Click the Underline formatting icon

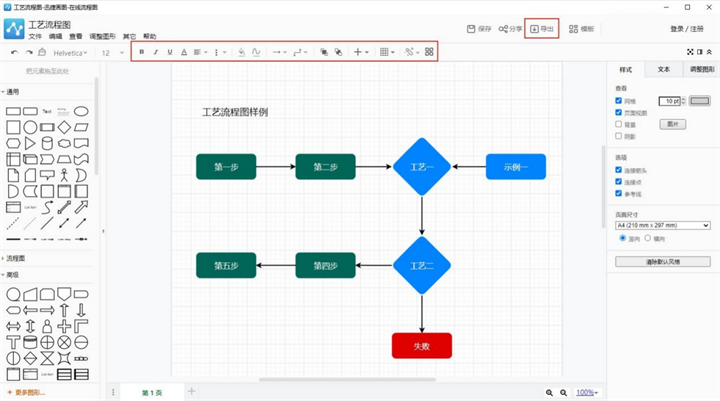click(x=169, y=52)
